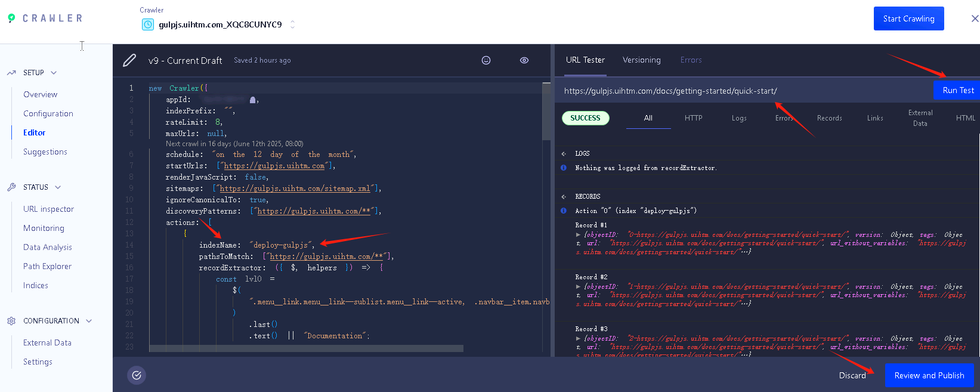Viewport: 980px width, 392px height.
Task: Expand Record #1 object triangle
Action: [578, 234]
